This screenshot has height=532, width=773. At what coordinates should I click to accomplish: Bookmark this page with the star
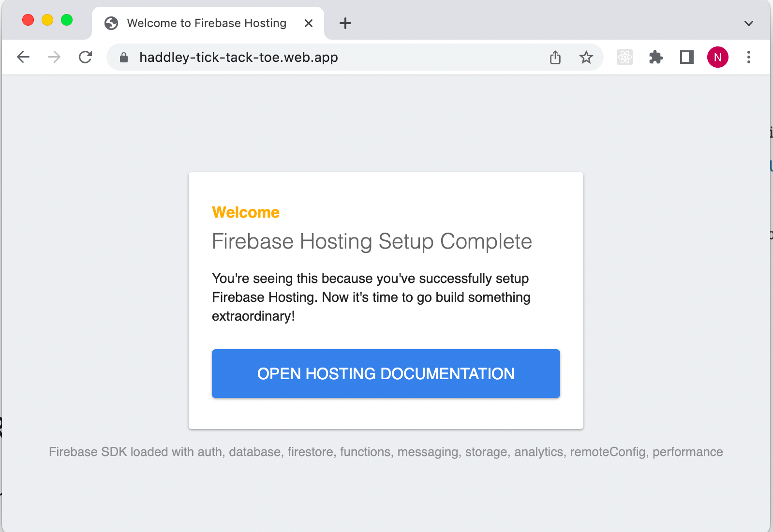click(586, 58)
